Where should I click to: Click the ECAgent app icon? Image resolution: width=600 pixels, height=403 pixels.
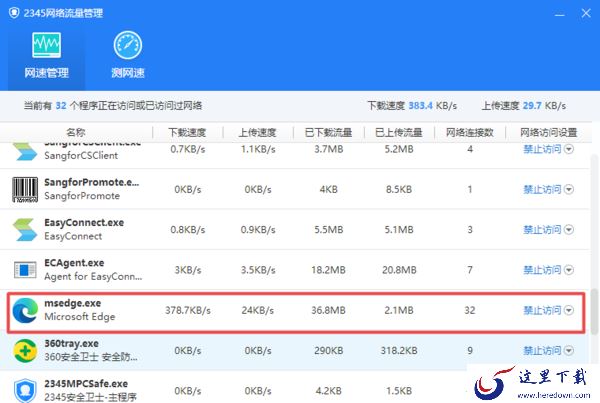tap(25, 270)
